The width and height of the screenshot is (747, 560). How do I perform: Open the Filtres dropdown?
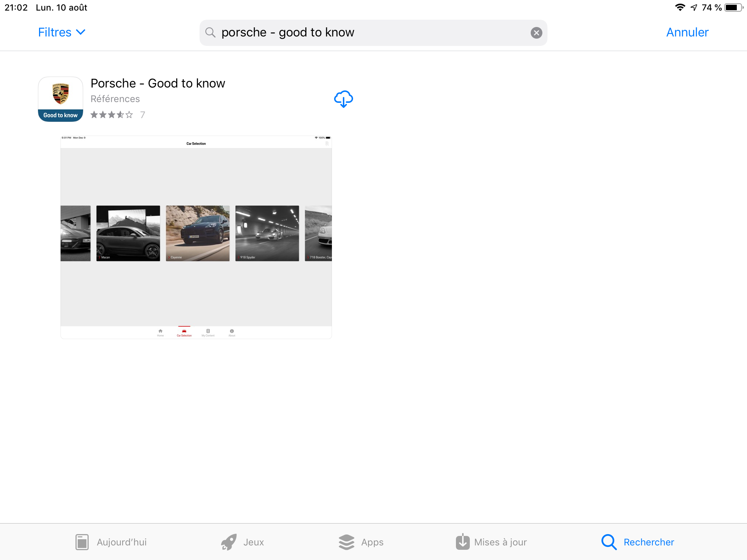(x=62, y=32)
